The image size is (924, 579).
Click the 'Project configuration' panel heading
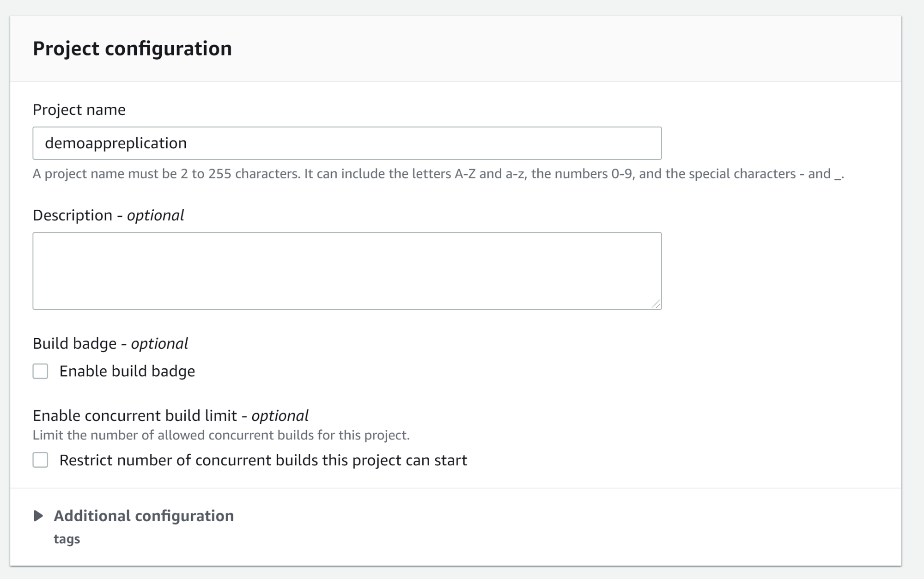(x=132, y=49)
